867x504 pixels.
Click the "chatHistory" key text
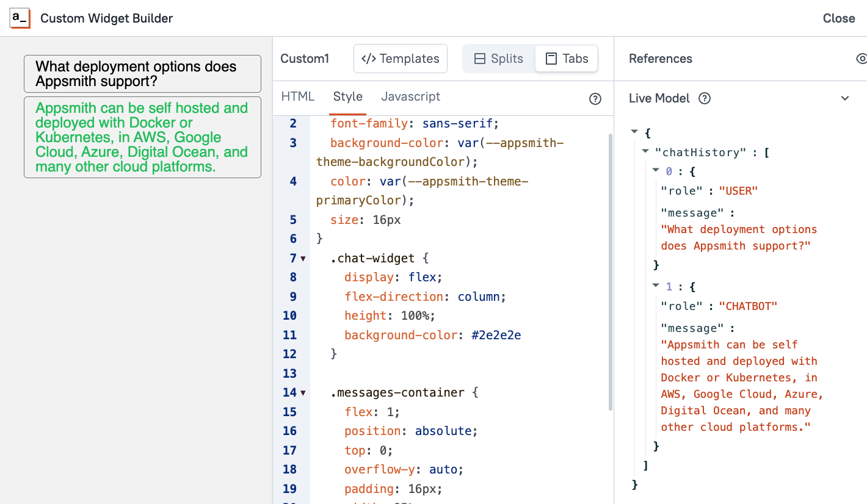(700, 153)
